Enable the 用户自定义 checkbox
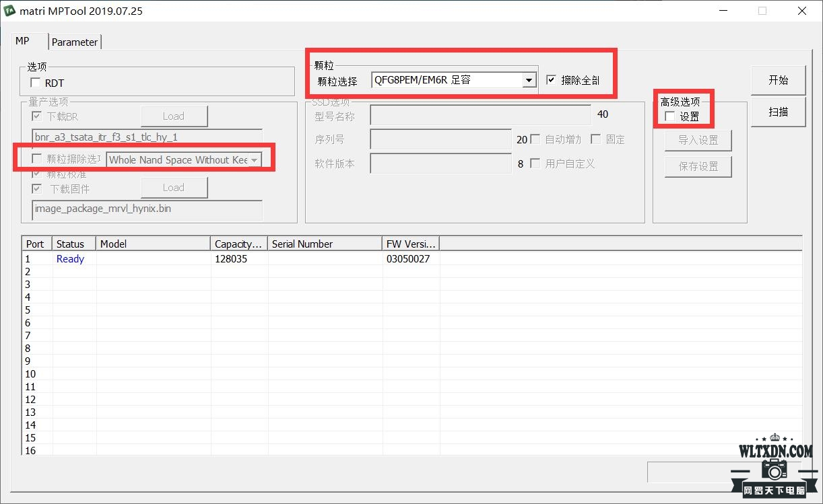The width and height of the screenshot is (823, 504). [535, 164]
